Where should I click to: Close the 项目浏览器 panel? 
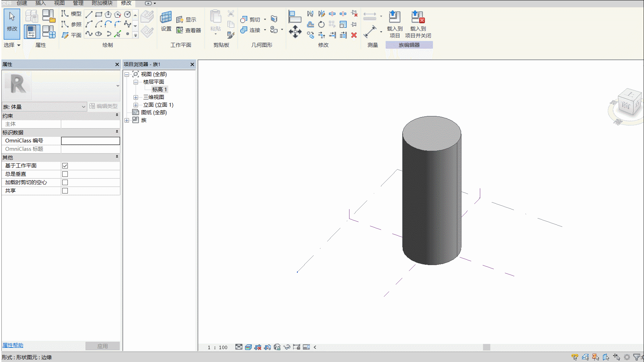(x=192, y=64)
